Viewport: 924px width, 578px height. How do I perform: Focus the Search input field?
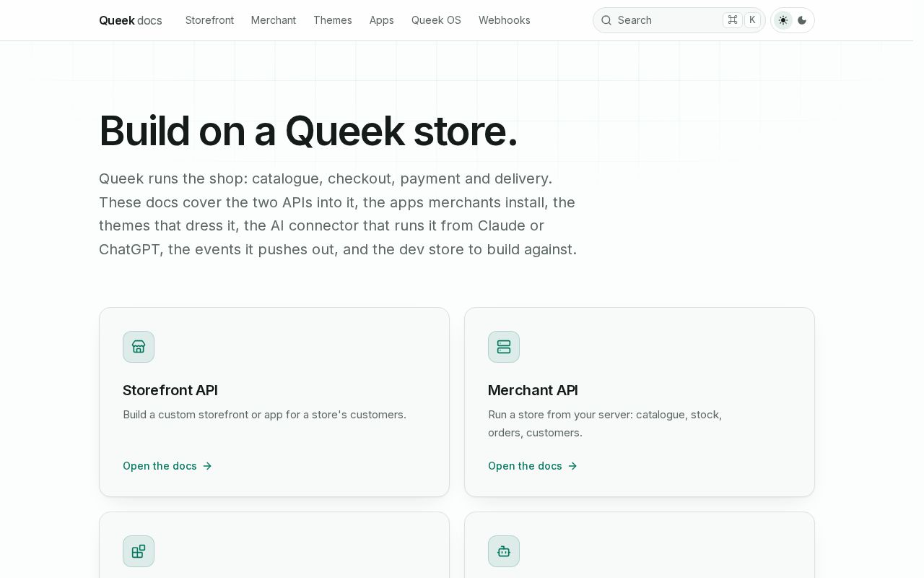click(x=679, y=20)
